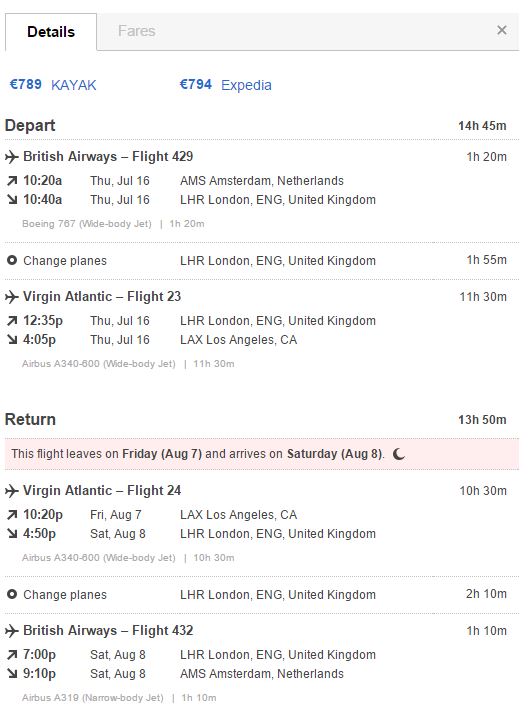Select the Details tab
Image resolution: width=531 pixels, height=714 pixels.
click(51, 32)
